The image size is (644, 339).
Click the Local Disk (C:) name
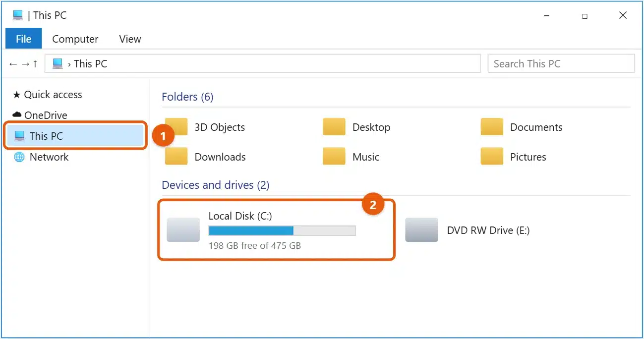pos(240,216)
